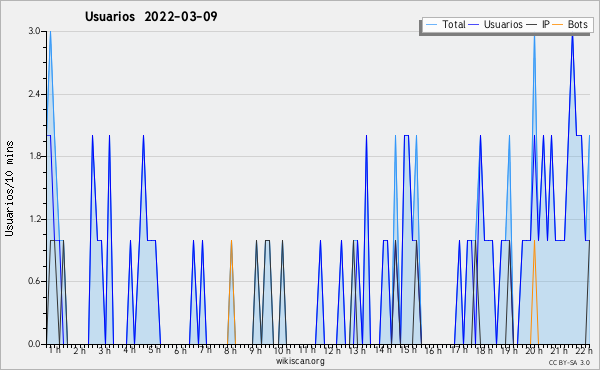Click the '1 h' x-axis label
This screenshot has width=600, height=370.
click(55, 350)
